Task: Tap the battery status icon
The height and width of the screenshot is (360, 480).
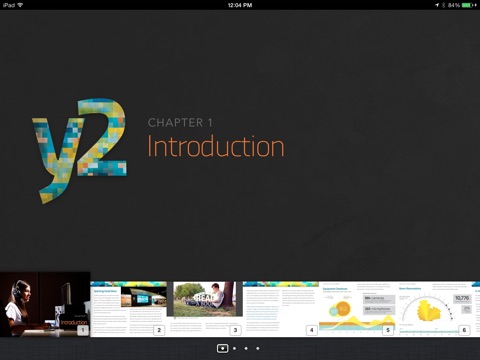Action: click(x=469, y=5)
